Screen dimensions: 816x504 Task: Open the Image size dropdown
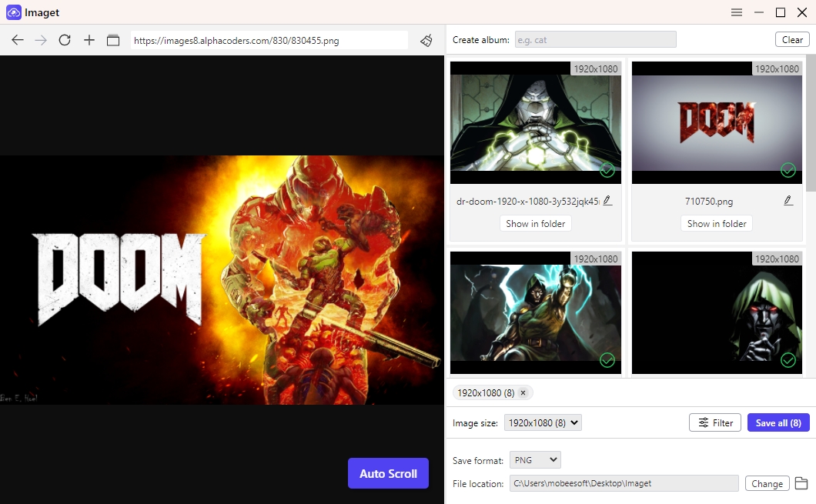[x=543, y=423]
